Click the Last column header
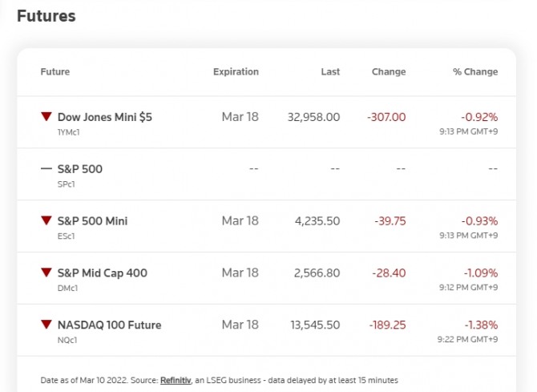 pyautogui.click(x=330, y=71)
